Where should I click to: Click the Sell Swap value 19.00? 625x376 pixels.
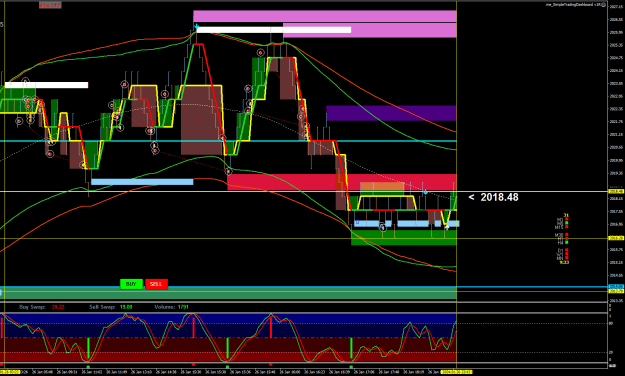pos(126,307)
